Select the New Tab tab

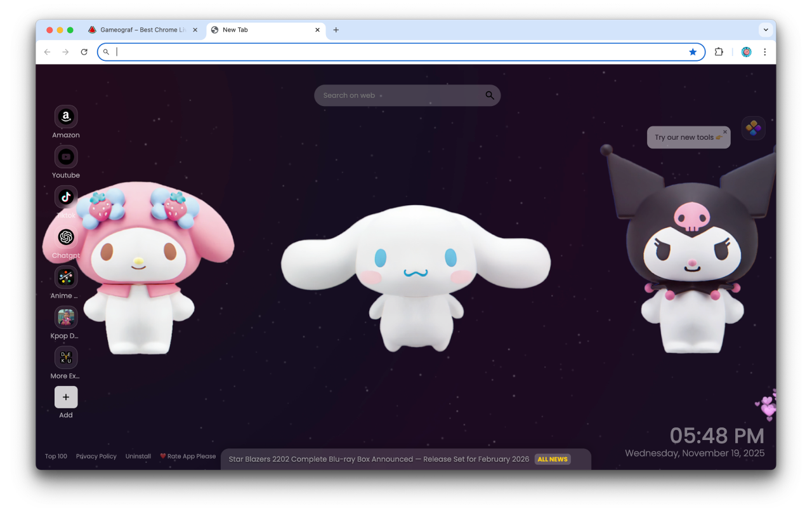pos(265,30)
